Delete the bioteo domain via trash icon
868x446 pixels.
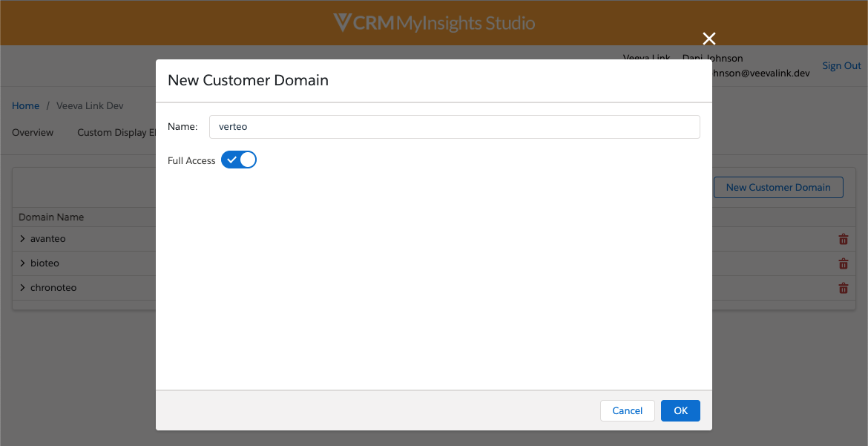click(843, 263)
